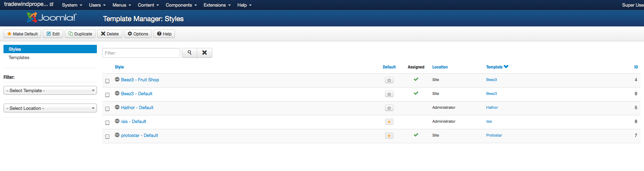Open the Select Template dropdown
644x171 pixels.
(x=50, y=90)
